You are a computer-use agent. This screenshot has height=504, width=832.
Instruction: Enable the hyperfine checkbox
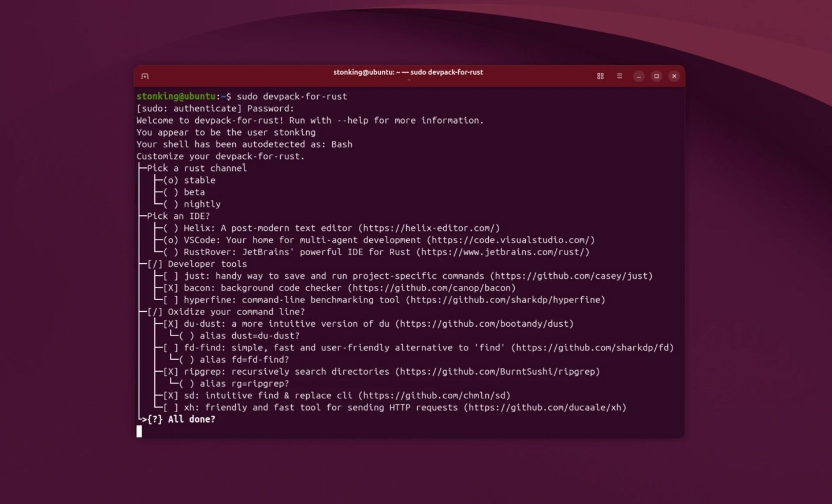click(170, 300)
